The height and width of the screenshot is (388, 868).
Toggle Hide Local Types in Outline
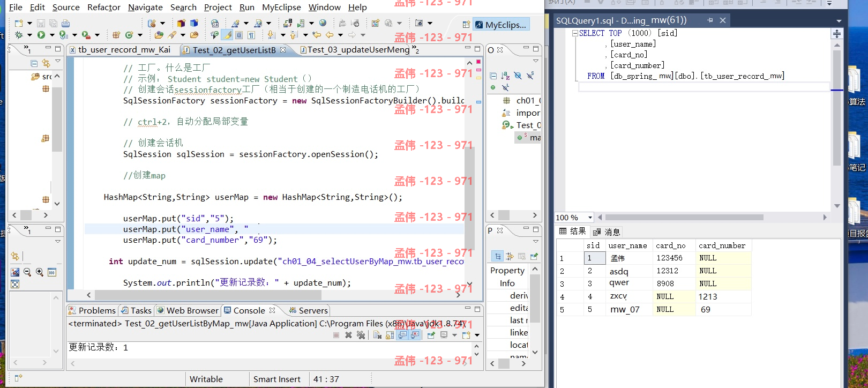[505, 88]
